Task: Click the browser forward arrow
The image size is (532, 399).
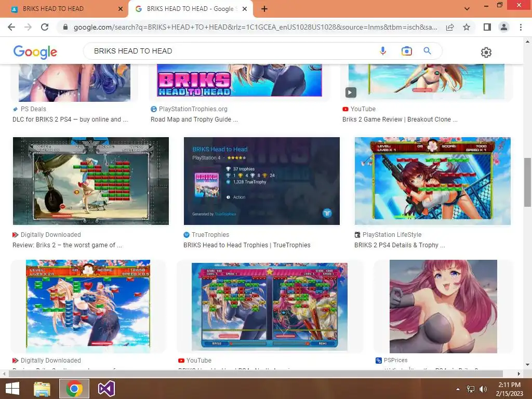Action: [x=28, y=27]
